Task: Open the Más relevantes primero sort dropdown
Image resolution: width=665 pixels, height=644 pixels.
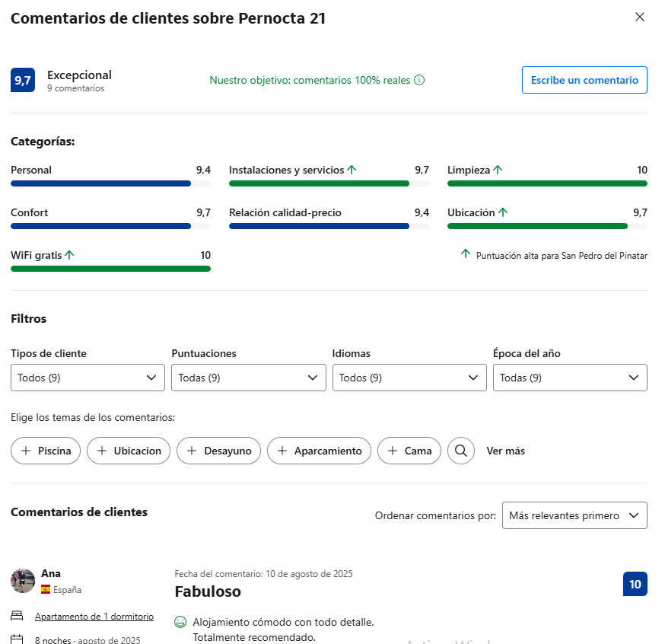Action: click(x=574, y=515)
